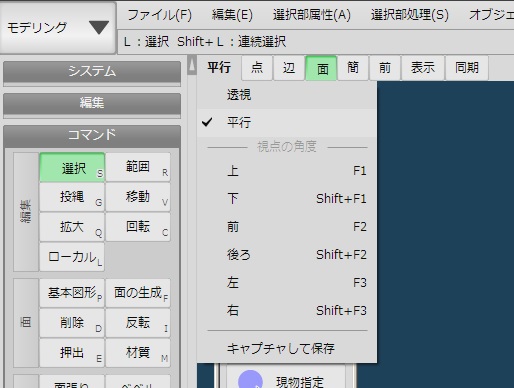514x388 pixels.
Task: Select the 基本図形 primitives command
Action: 72,293
